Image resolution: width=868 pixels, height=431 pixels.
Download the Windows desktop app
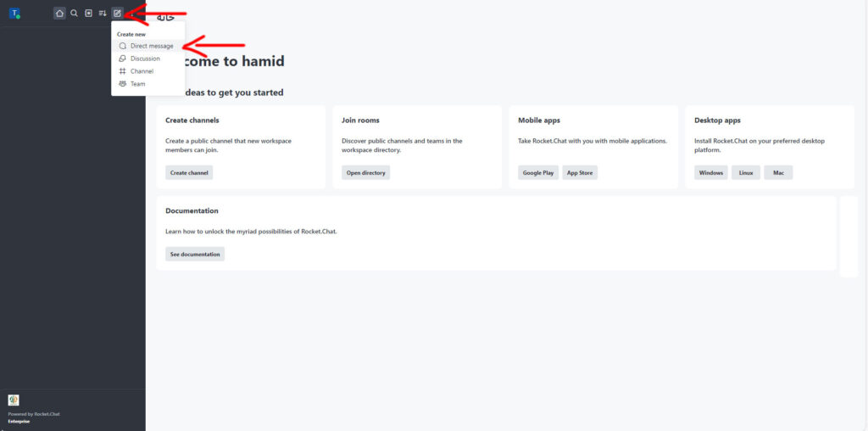click(x=710, y=172)
